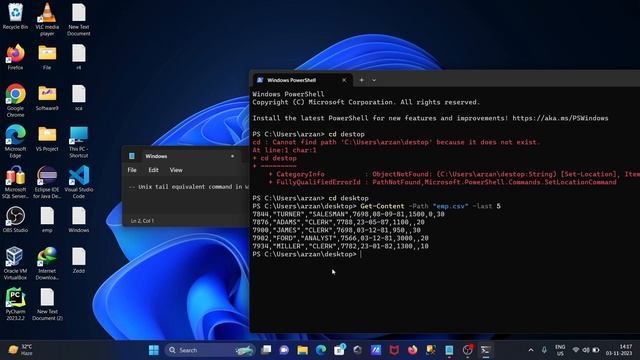Screen dimensions: 640x360
Task: Open Microsoft Store from the taskbar
Action: [339, 350]
